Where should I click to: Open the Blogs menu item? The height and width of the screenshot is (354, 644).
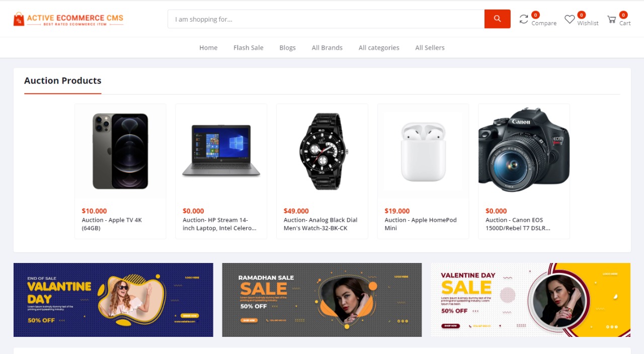[288, 48]
